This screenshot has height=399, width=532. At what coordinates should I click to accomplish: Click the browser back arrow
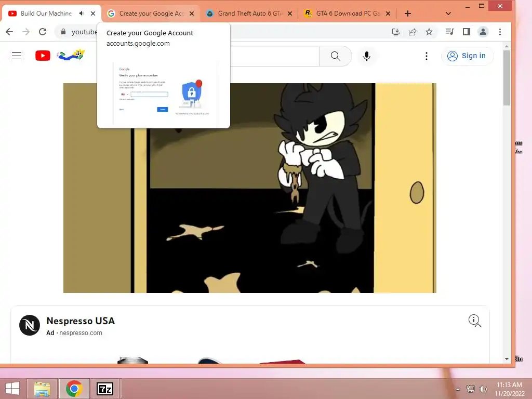coord(9,32)
